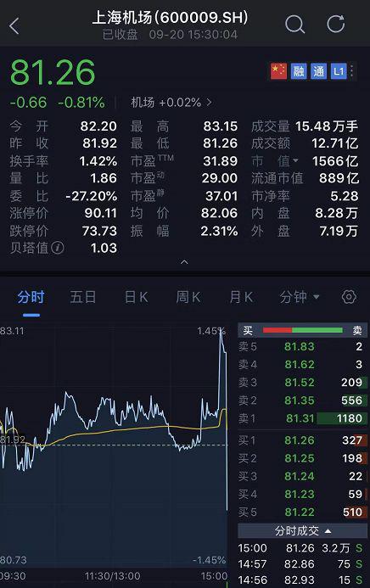Select the 卖1 81.31 order row

click(302, 418)
